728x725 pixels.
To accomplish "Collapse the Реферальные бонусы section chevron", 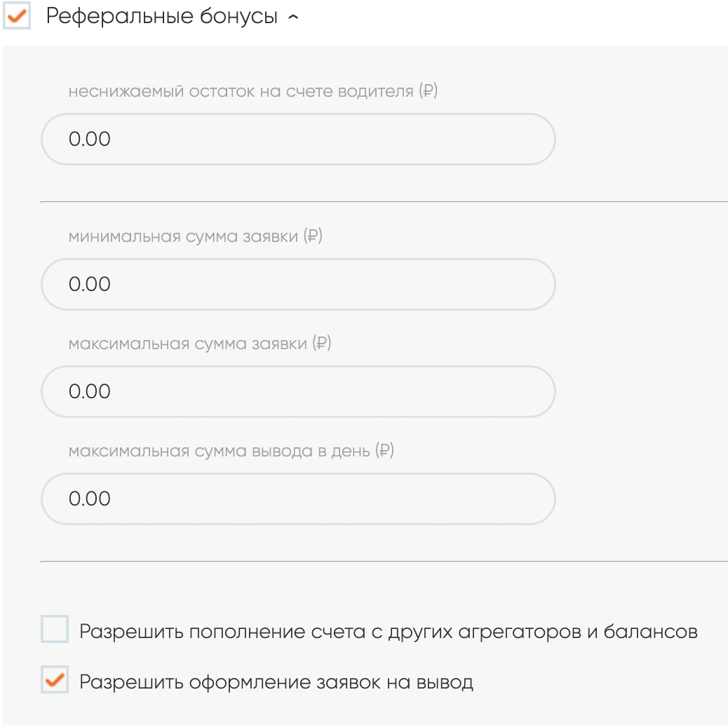I will [293, 18].
